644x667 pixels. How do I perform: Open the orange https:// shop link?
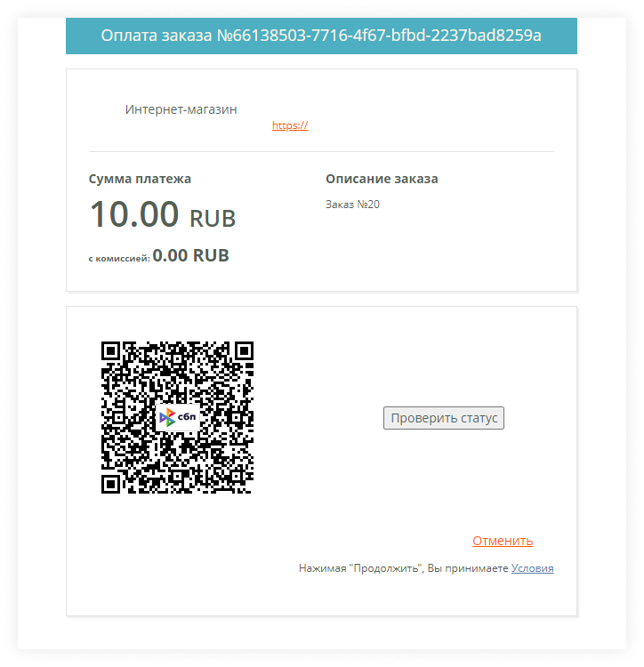[x=290, y=125]
